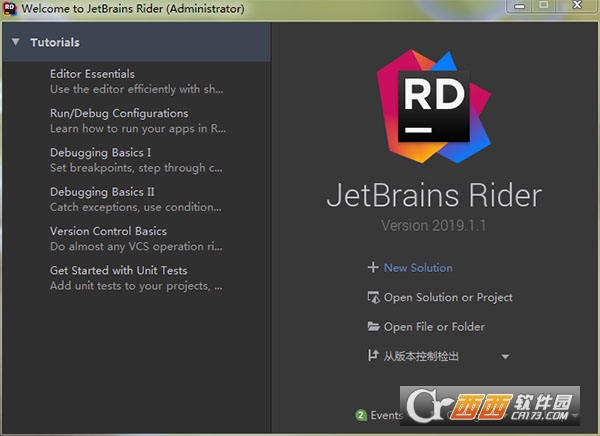The image size is (600, 436).
Task: Click 'Learn how to run your apps in R...' text
Action: [x=138, y=129]
